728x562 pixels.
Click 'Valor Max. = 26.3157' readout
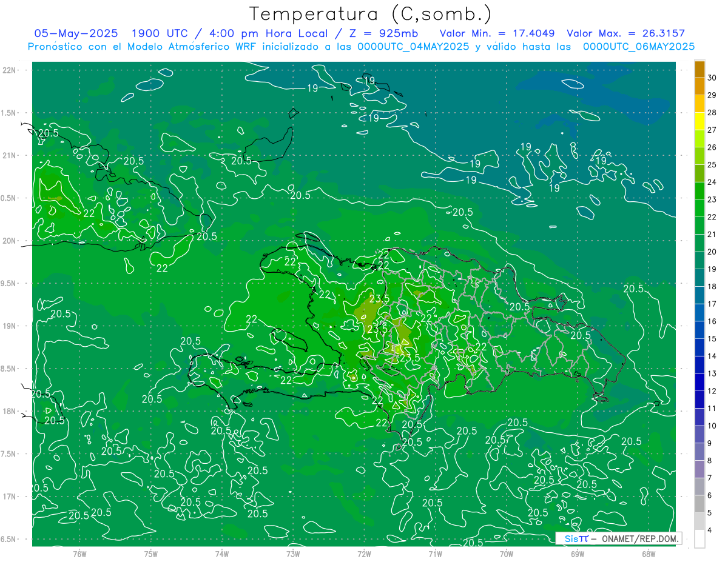pyautogui.click(x=625, y=33)
